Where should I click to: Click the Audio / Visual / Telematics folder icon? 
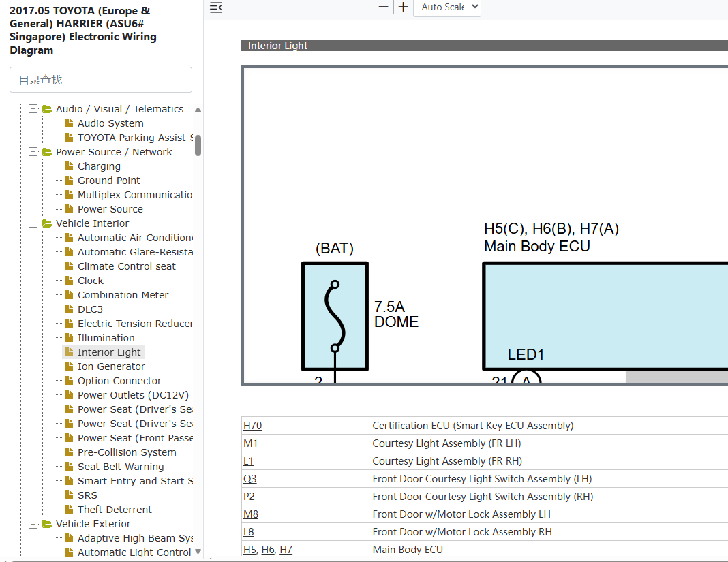pos(47,109)
